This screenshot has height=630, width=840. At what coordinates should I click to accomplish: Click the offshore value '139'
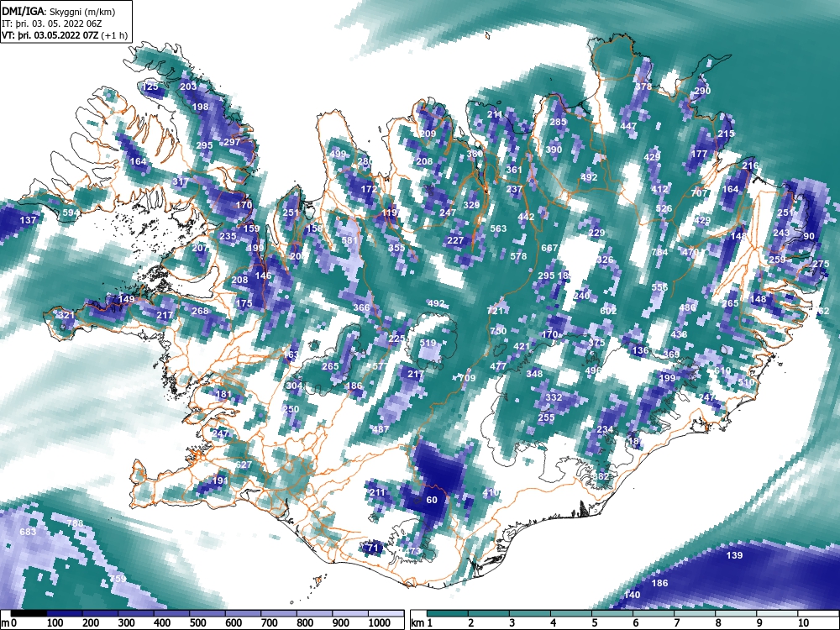(x=734, y=555)
